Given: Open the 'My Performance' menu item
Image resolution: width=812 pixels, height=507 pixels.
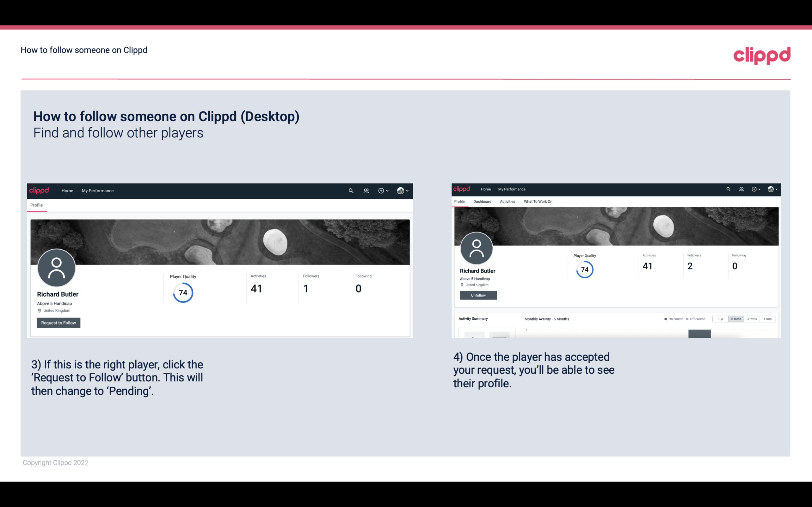Looking at the screenshot, I should [98, 190].
